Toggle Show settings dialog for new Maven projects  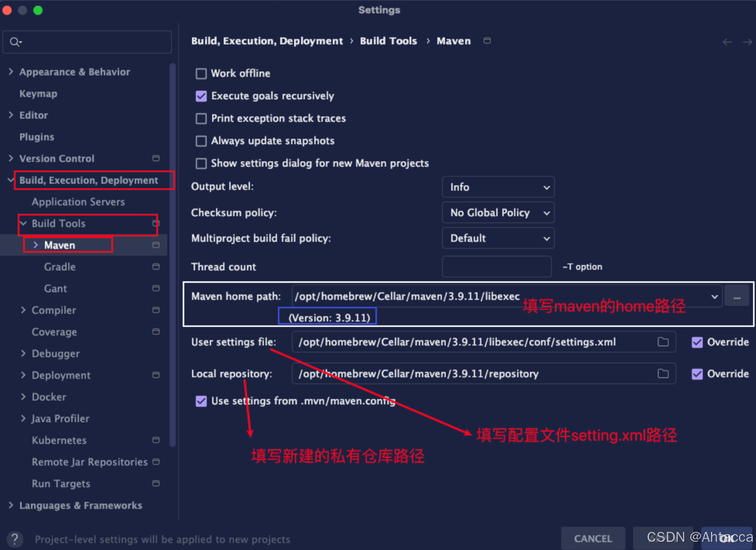(201, 163)
